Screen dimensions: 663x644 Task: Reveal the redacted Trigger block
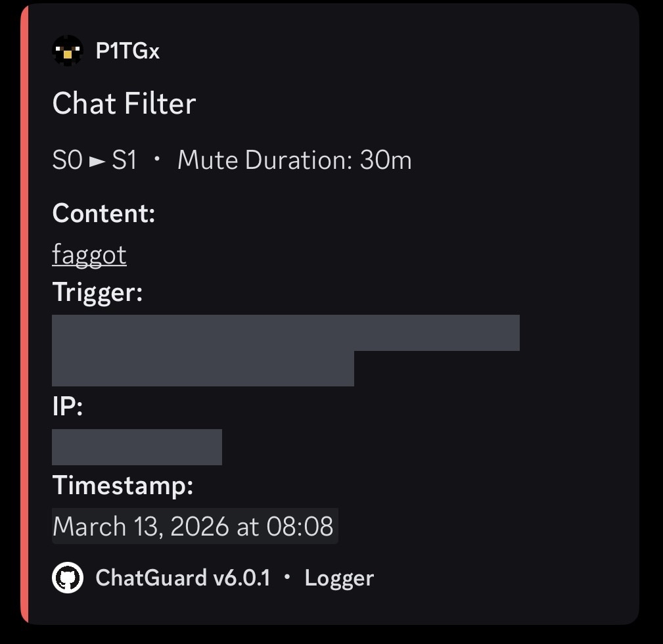click(x=285, y=333)
